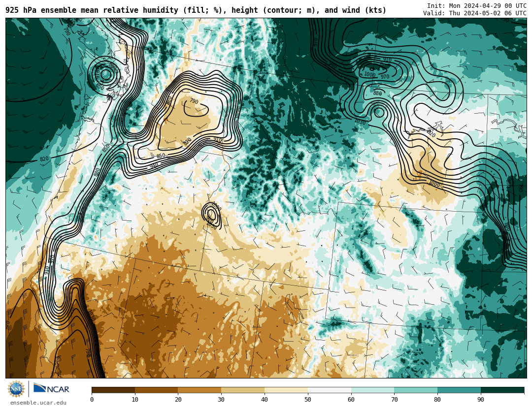Pick the 70–80 light teal colorbar swatch
Screen dimensions: 532x409
tap(416, 390)
